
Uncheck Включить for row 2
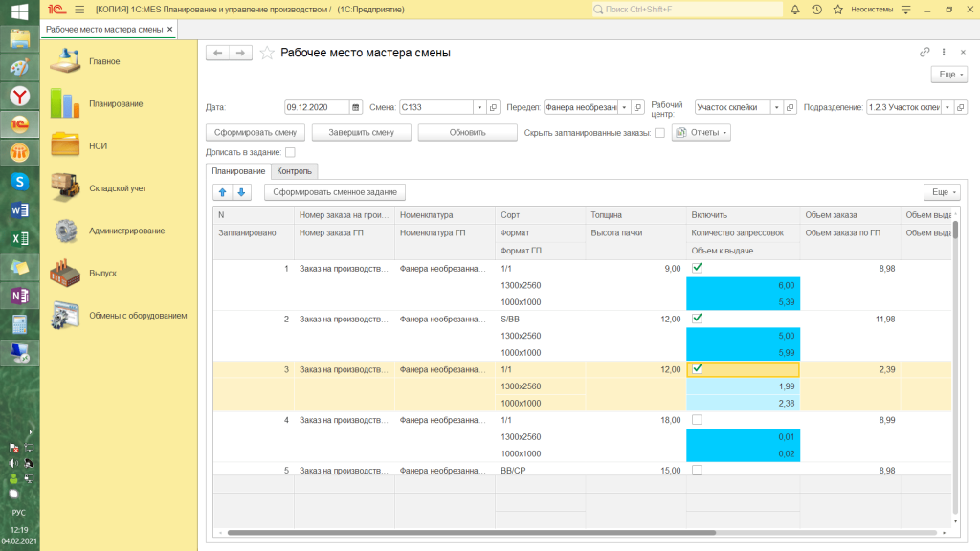pyautogui.click(x=697, y=319)
